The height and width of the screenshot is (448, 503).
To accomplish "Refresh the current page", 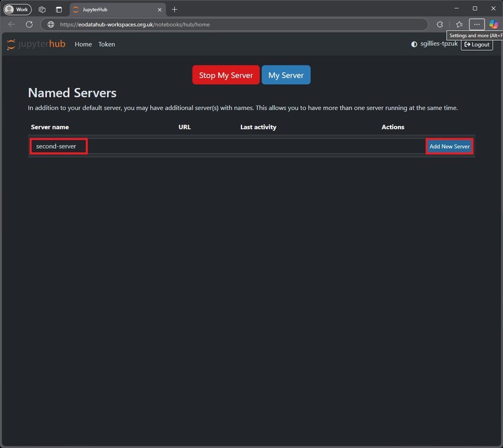I will pyautogui.click(x=29, y=25).
